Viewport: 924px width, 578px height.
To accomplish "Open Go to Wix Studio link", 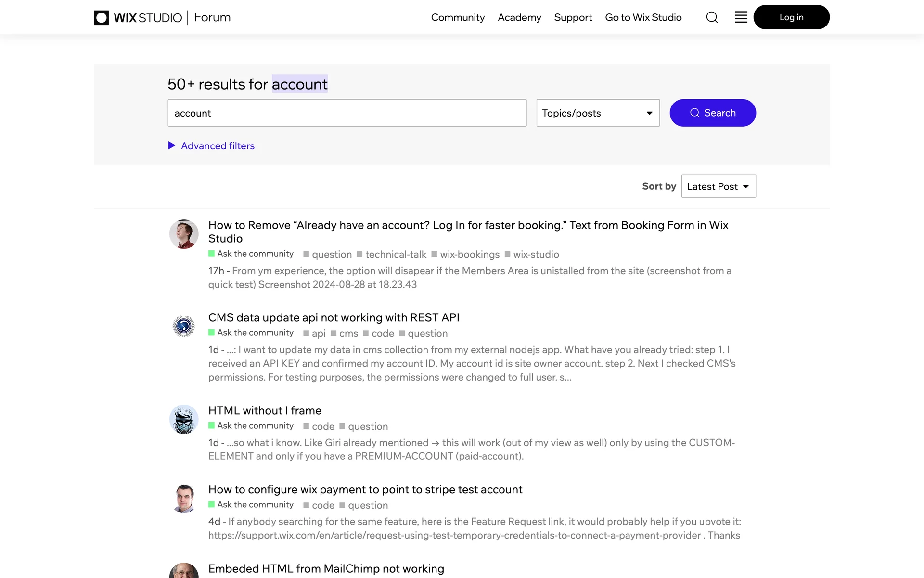I will tap(643, 17).
